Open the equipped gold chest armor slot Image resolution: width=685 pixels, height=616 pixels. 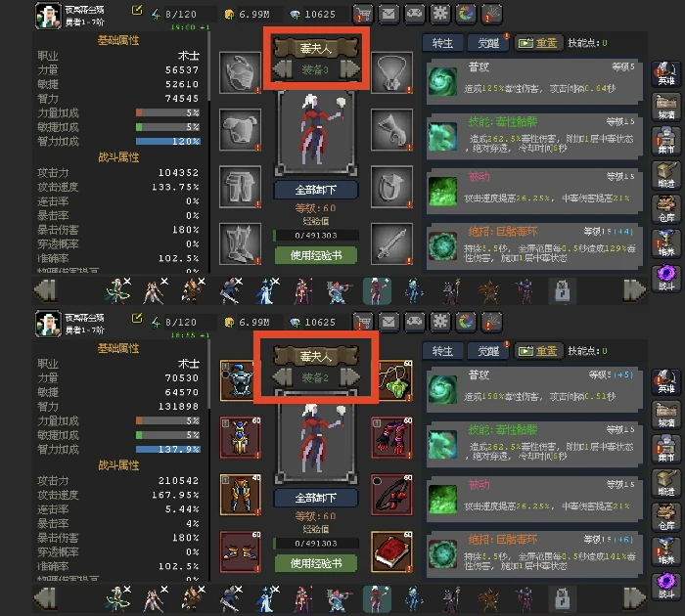coord(241,437)
